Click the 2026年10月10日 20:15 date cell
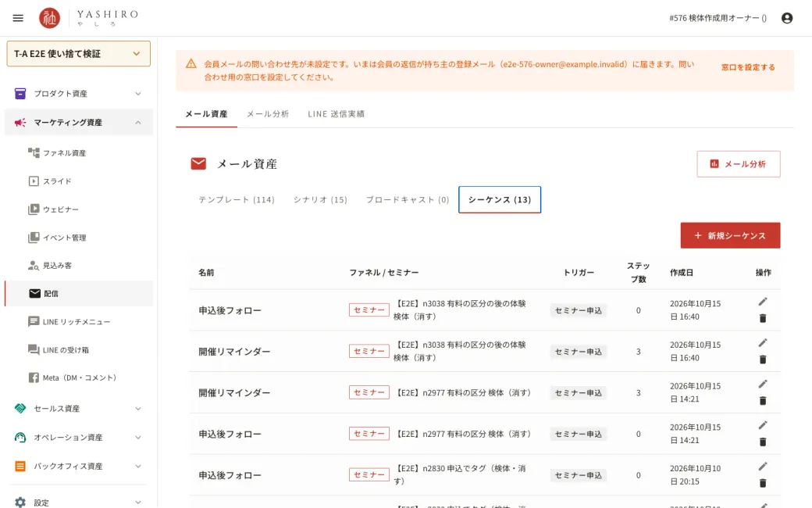Screen dimensions: 812x508 point(695,475)
